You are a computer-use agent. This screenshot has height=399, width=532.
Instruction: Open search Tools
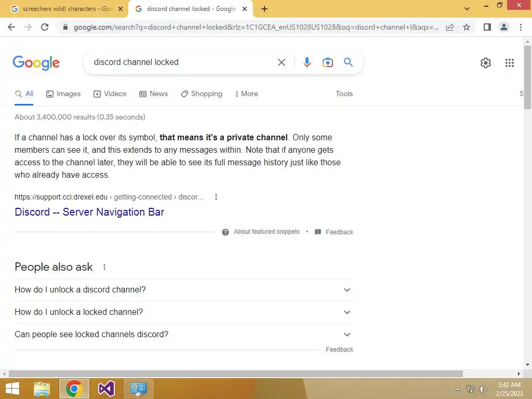[x=344, y=94]
